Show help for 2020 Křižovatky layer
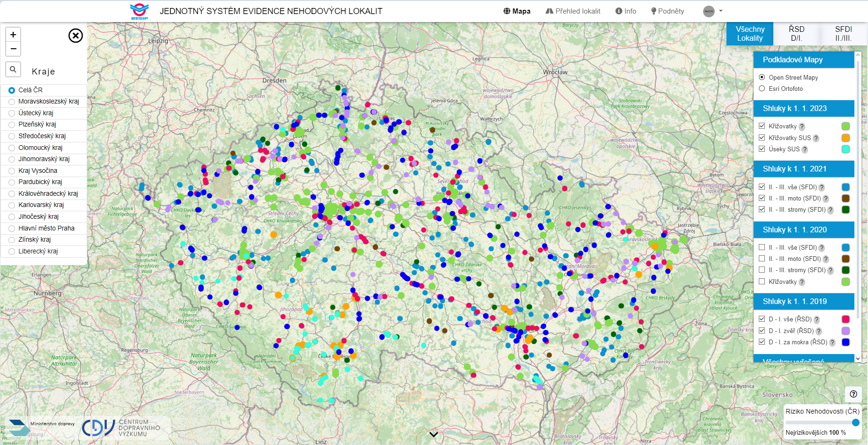This screenshot has width=868, height=445. pos(802,282)
